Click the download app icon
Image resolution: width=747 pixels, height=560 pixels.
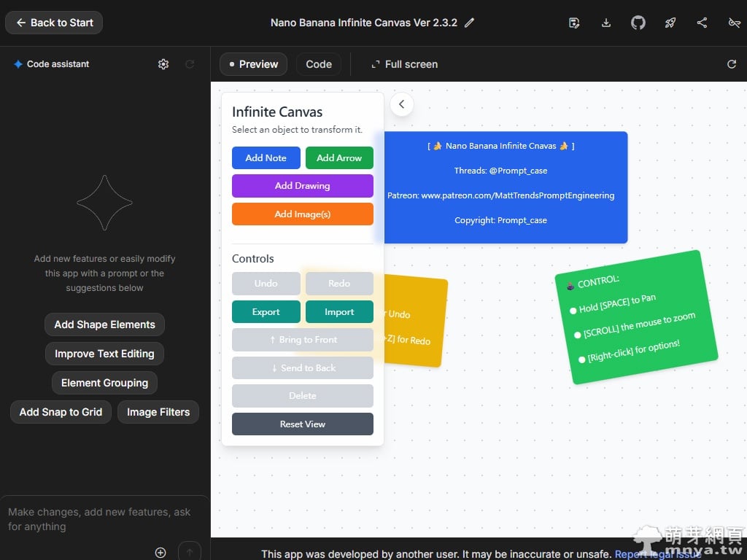605,23
